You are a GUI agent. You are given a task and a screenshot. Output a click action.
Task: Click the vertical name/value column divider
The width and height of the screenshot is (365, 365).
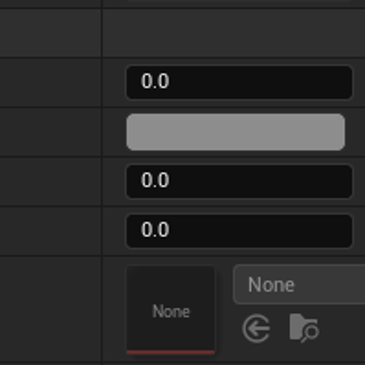[102, 182]
